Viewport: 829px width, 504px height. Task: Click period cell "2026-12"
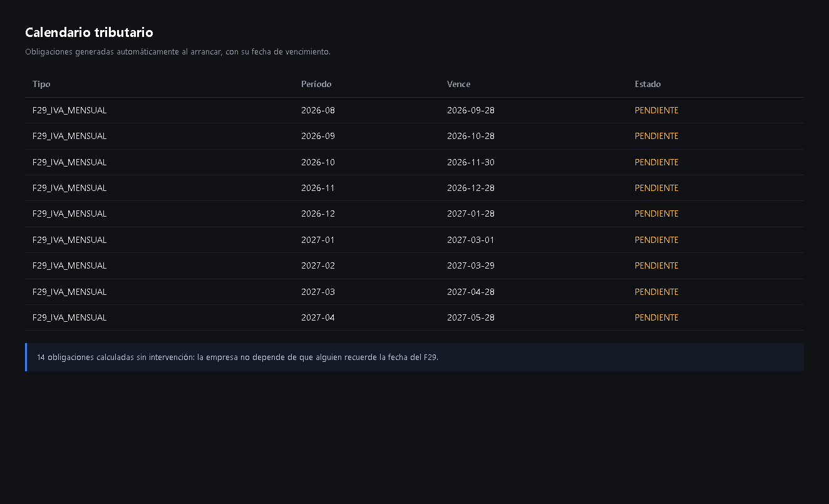(318, 213)
